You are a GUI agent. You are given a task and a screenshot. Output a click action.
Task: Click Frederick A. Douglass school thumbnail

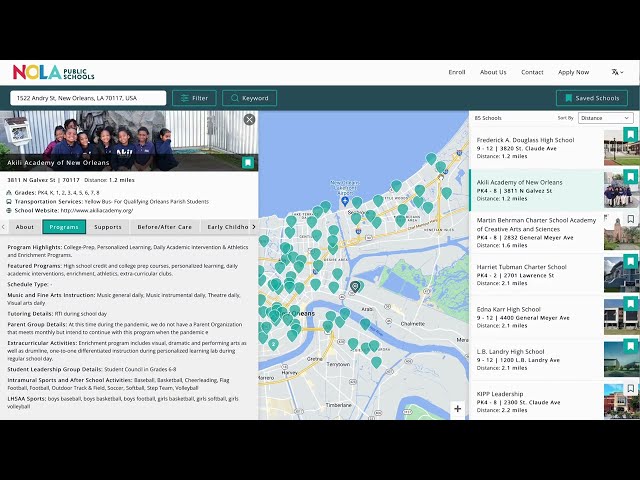[x=621, y=148]
